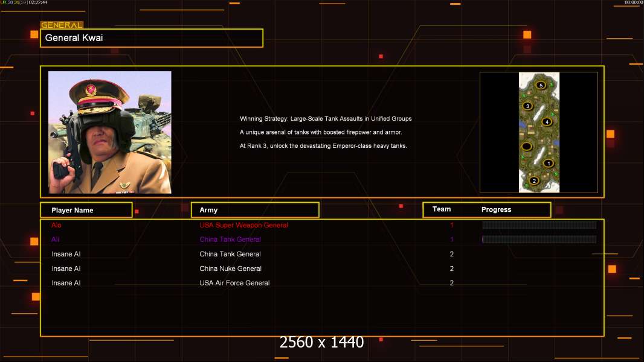
Task: Click 'China Nuke General' army entry
Action: [230, 268]
